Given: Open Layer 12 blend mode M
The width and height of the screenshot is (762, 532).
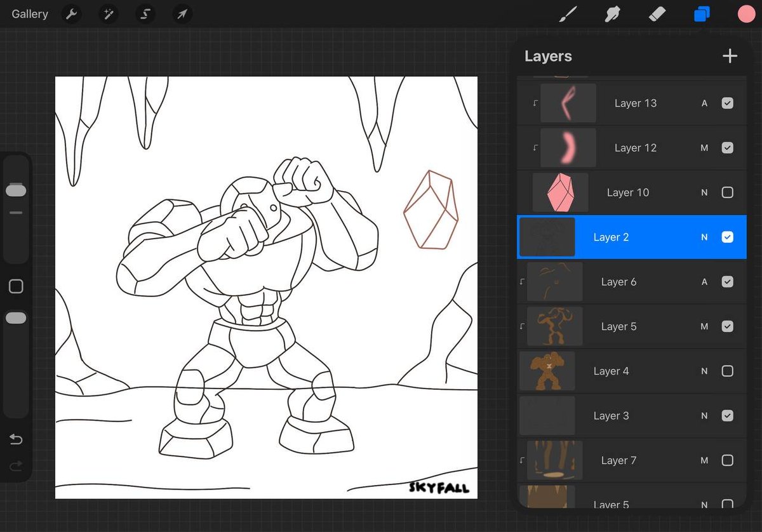Looking at the screenshot, I should coord(704,148).
